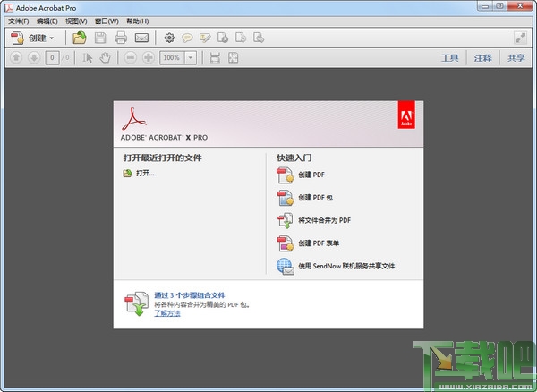Click the Open file folder icon
Screen dimensions: 537x392
coord(80,38)
